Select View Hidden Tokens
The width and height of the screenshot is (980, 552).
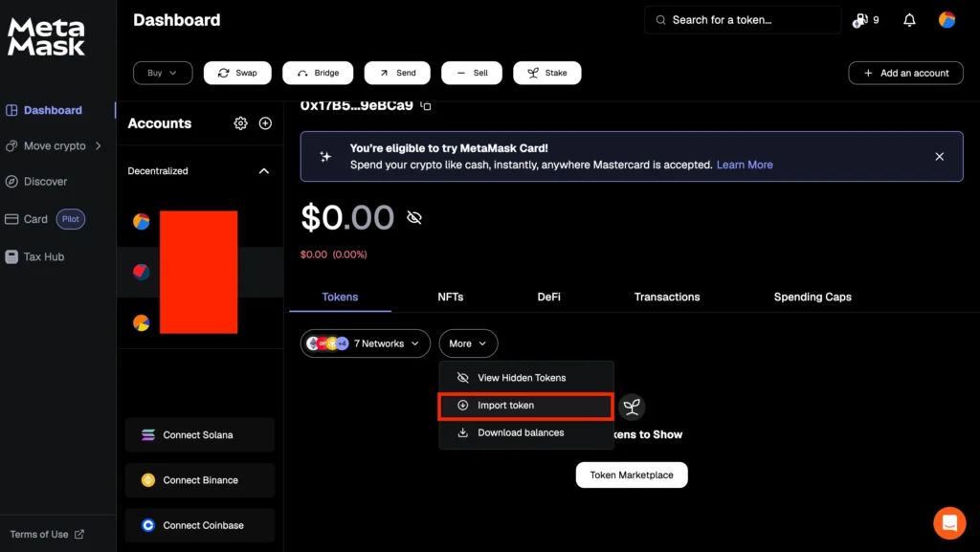point(526,378)
